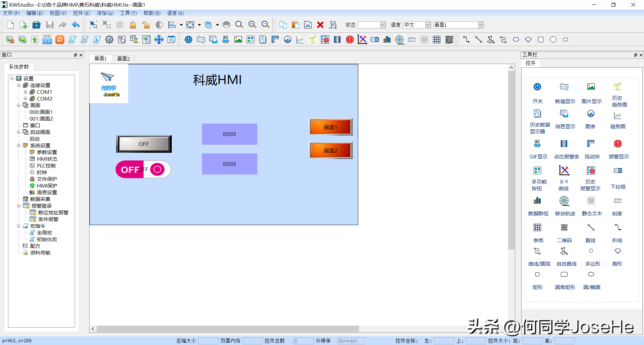Select the X-Y曲线 control icon

point(564,171)
